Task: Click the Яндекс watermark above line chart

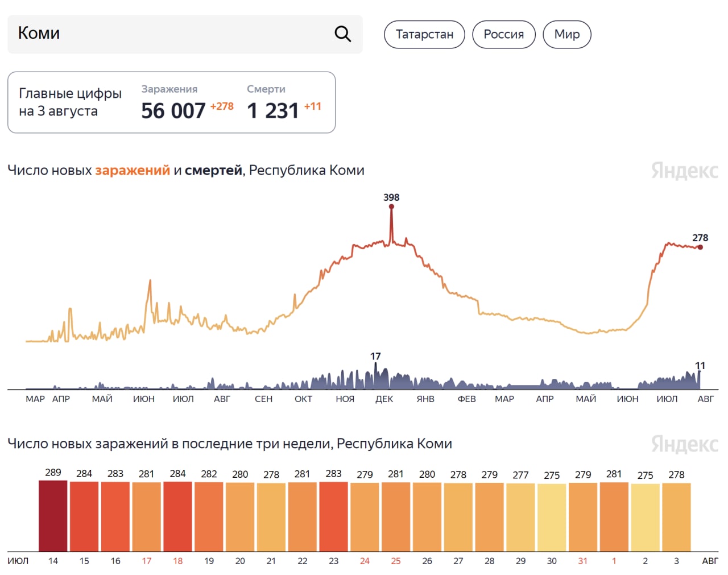Action: (x=684, y=170)
